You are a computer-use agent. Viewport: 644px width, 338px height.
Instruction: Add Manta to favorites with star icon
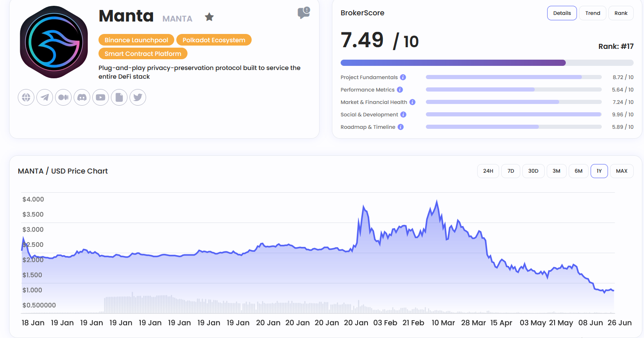209,17
